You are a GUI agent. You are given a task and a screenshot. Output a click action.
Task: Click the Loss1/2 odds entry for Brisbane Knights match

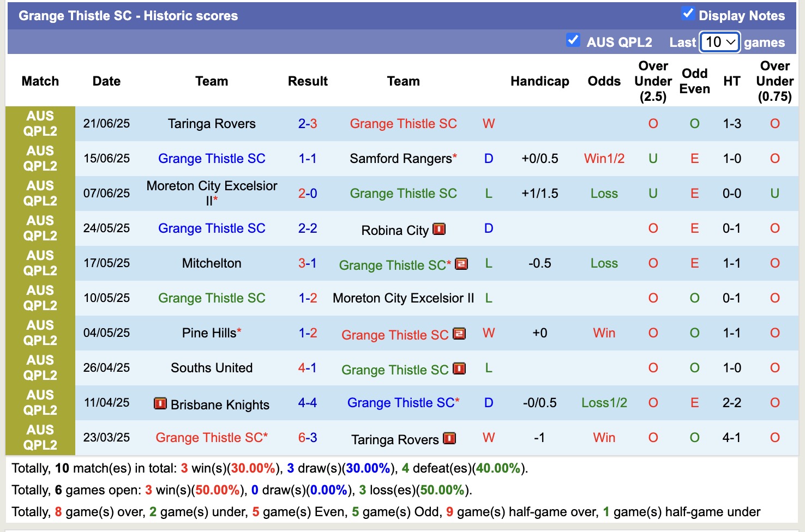pos(603,403)
